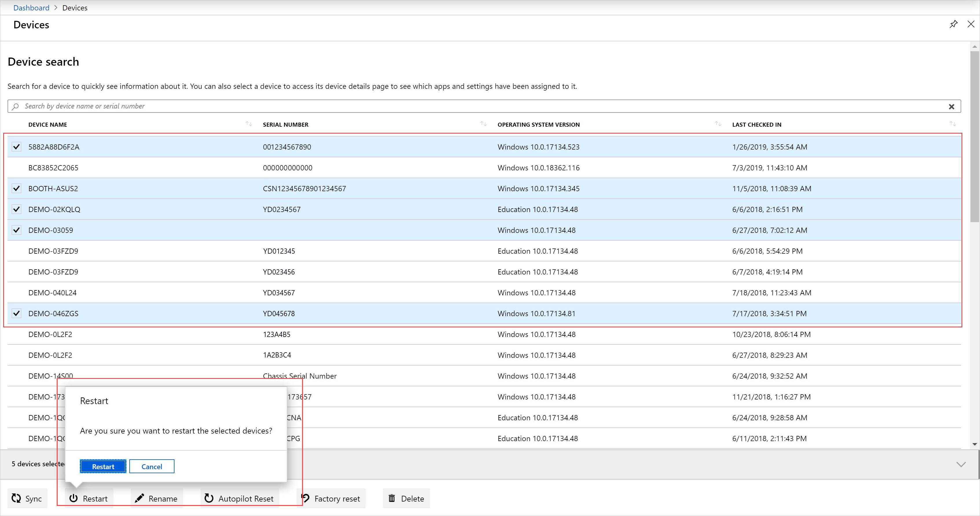Sort by Device Name column arrows

pyautogui.click(x=249, y=124)
